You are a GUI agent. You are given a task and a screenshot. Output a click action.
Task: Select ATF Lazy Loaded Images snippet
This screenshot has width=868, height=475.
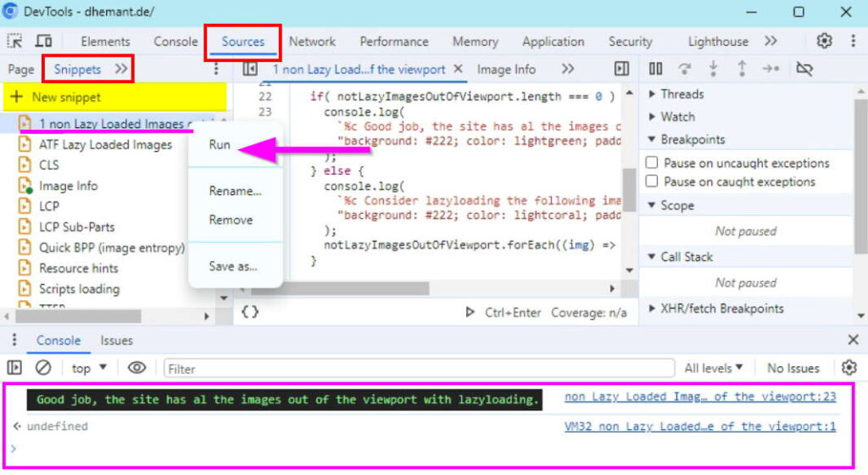[x=105, y=144]
